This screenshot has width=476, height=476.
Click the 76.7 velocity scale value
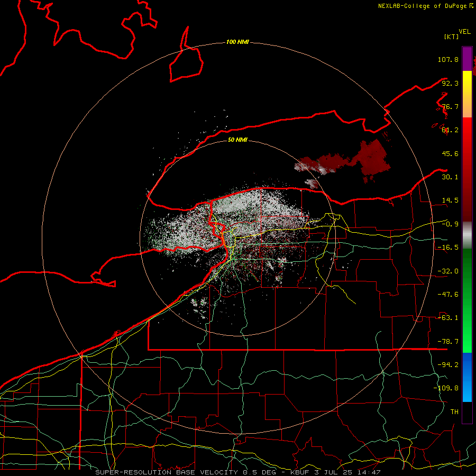pos(450,106)
